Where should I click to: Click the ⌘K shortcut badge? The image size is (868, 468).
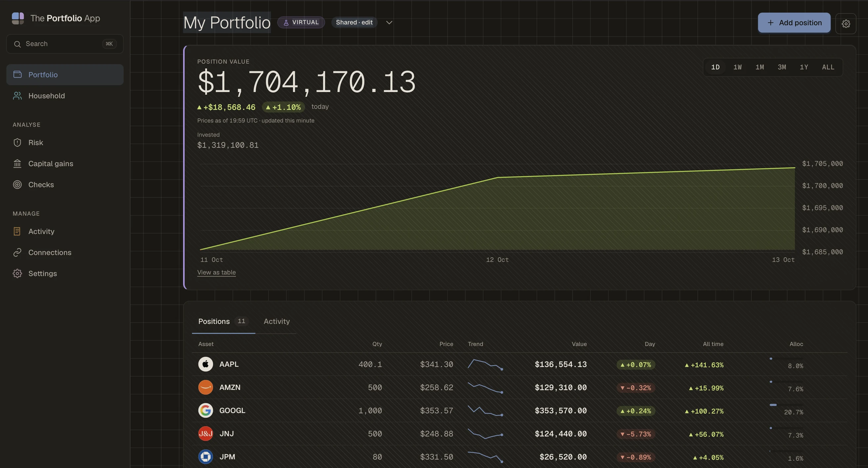tap(109, 44)
